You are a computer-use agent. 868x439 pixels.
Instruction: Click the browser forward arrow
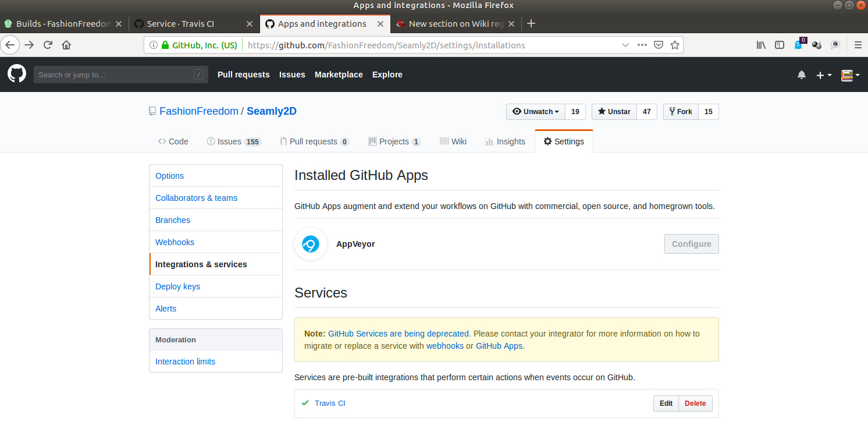tap(29, 45)
